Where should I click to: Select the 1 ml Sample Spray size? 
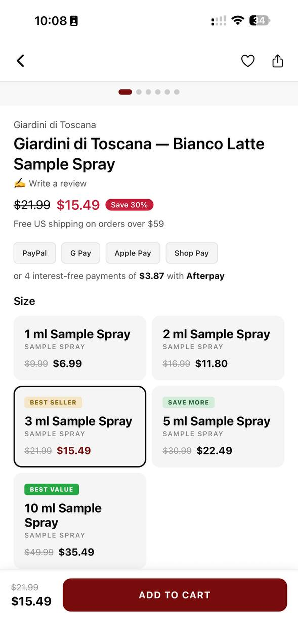click(80, 348)
